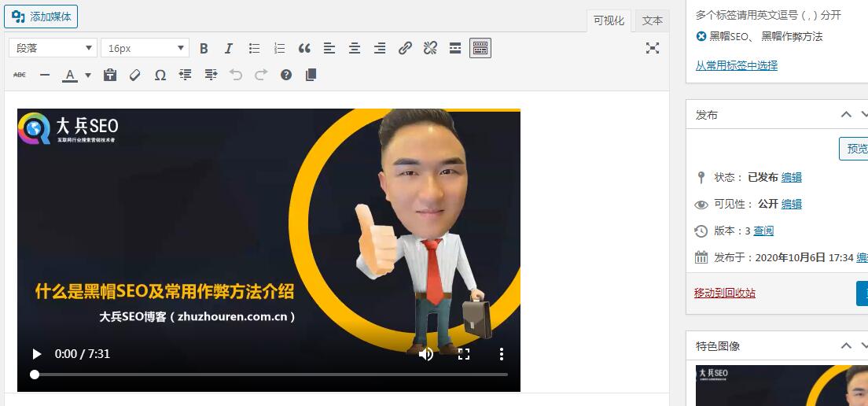Open the text color picker arrow
868x406 pixels.
pos(87,75)
